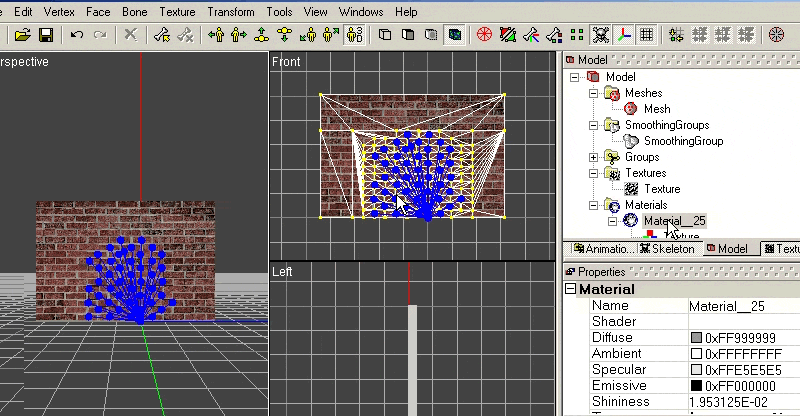The width and height of the screenshot is (800, 416).
Task: Click the Name field showing Material__25
Action: (744, 306)
